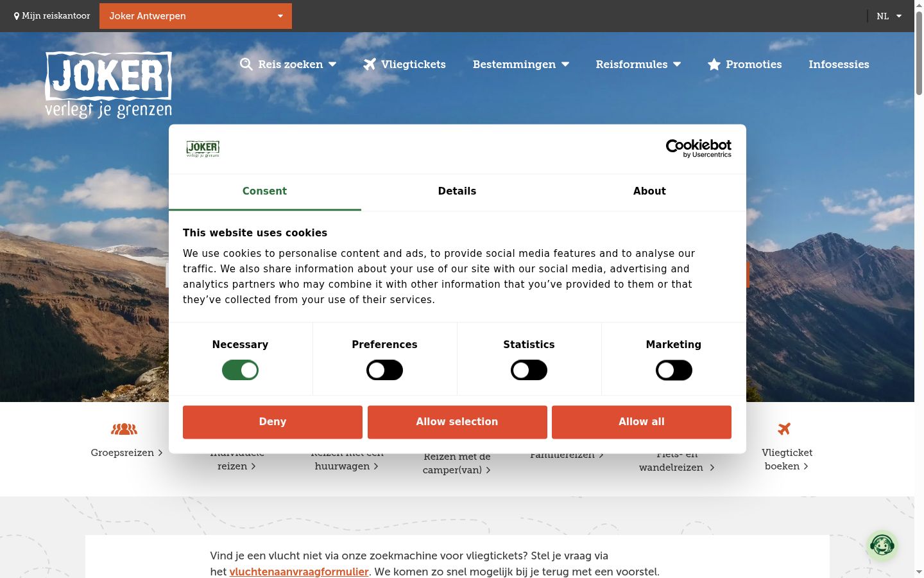Screen dimensions: 924x578
Task: Switch to the Consent tab
Action: tap(264, 191)
